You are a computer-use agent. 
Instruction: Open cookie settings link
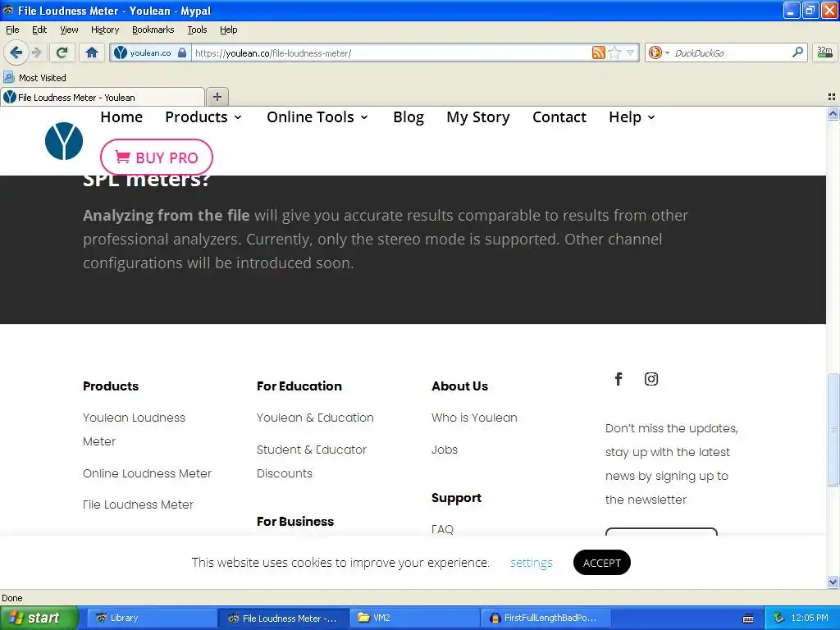(531, 563)
